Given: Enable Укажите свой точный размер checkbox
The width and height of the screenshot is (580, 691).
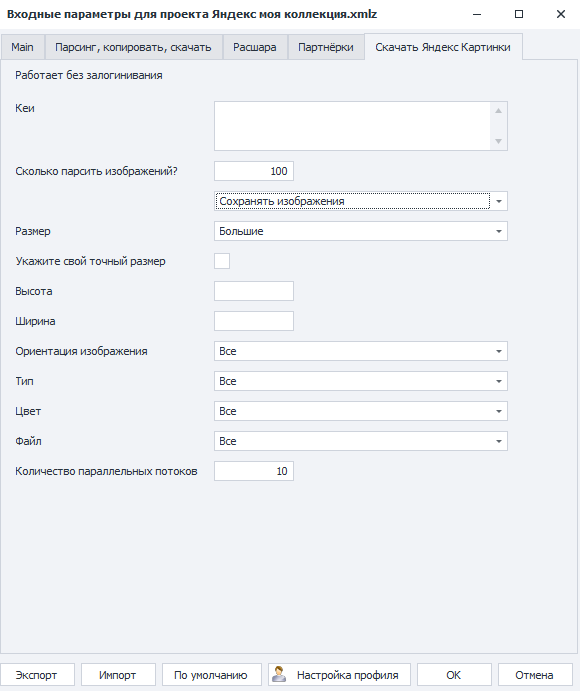Looking at the screenshot, I should 222,261.
